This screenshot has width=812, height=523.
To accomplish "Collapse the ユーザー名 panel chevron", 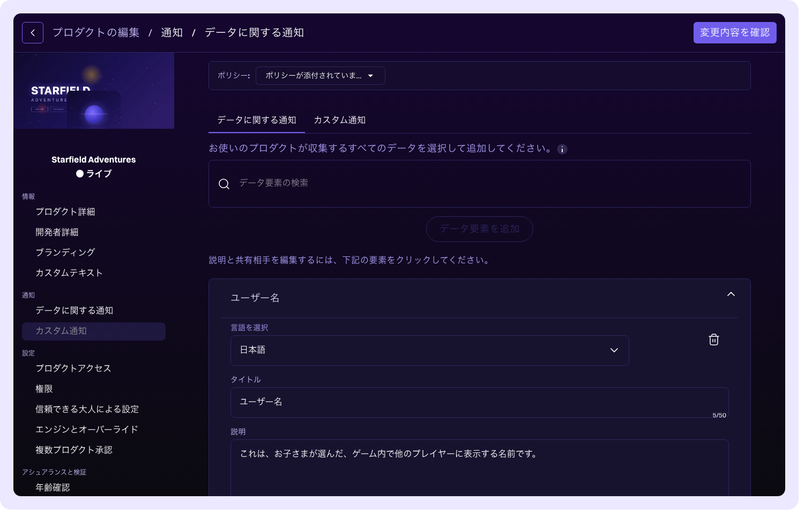I will tap(731, 294).
